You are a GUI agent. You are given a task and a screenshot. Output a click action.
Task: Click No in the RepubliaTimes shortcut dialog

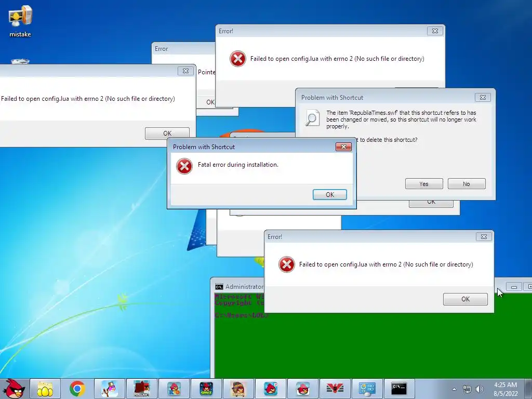(467, 184)
